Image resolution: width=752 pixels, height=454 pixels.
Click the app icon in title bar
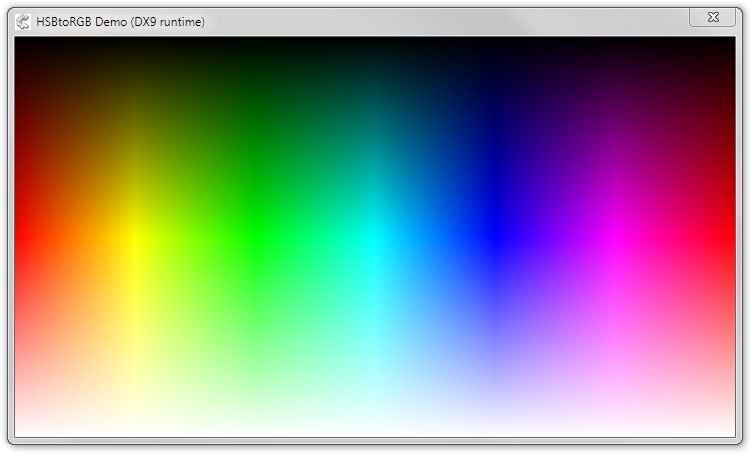[x=23, y=22]
